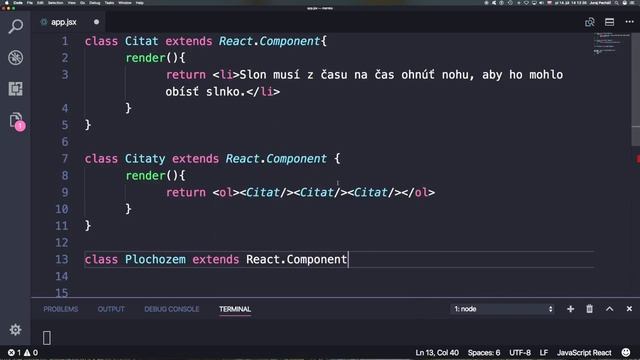The image size is (640, 360).
Task: Click the volume icon in the menu bar
Action: 541,3
